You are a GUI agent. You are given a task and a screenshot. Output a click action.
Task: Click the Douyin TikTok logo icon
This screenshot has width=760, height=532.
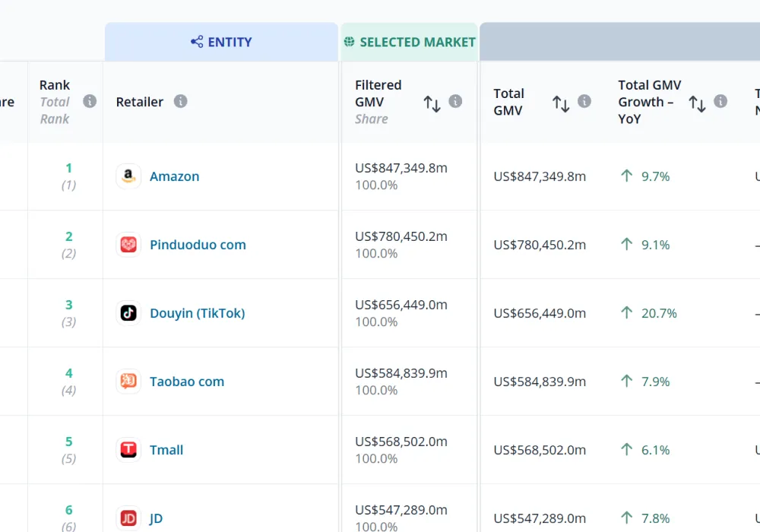pos(128,312)
